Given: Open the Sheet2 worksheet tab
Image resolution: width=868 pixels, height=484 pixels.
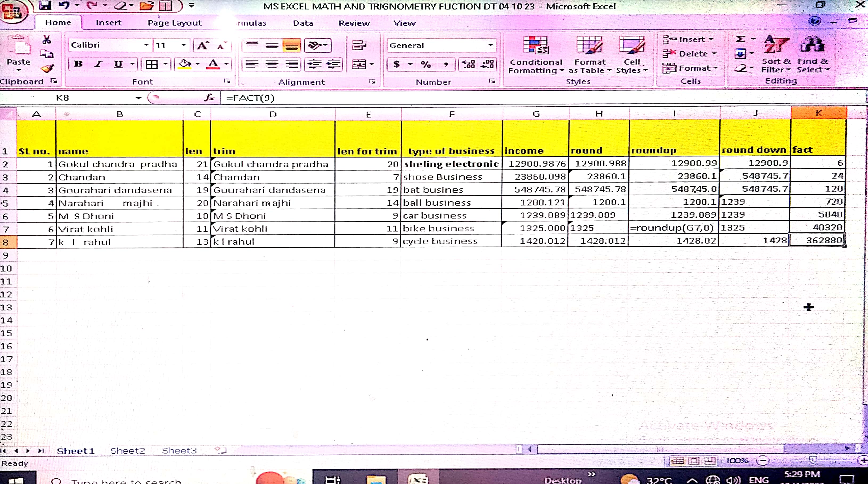Looking at the screenshot, I should [127, 451].
